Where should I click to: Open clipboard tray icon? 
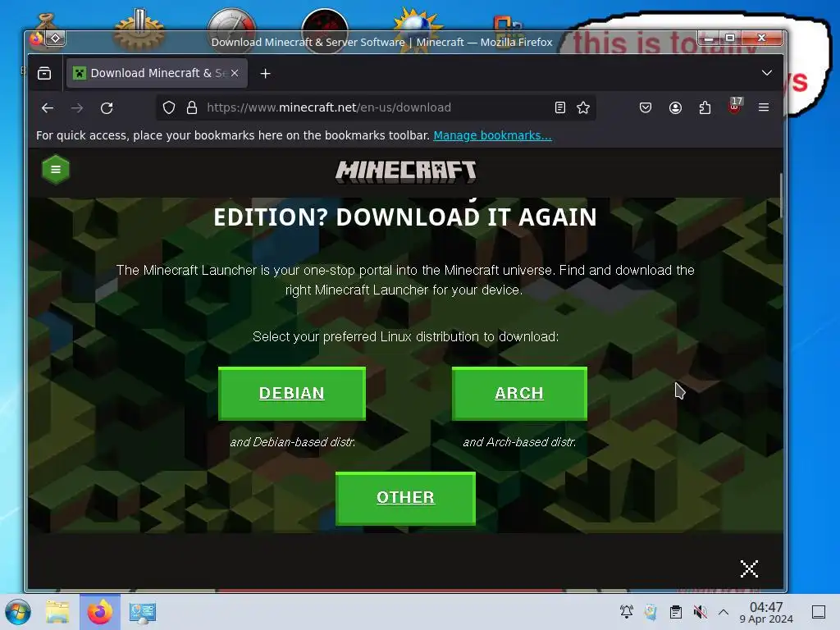click(x=676, y=612)
